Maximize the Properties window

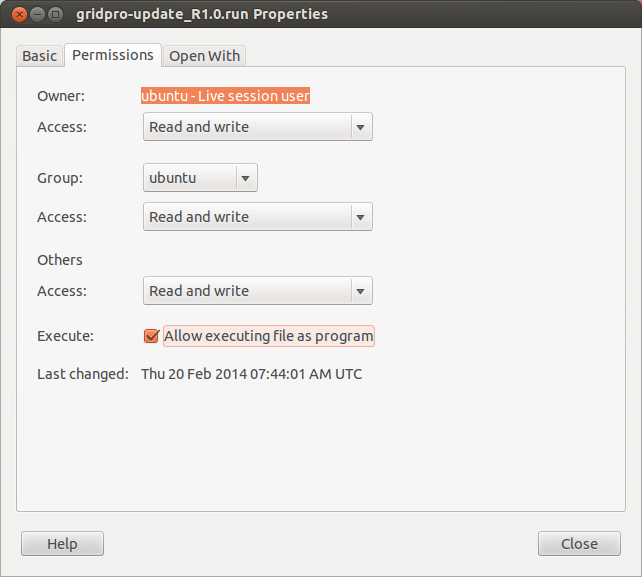56,15
